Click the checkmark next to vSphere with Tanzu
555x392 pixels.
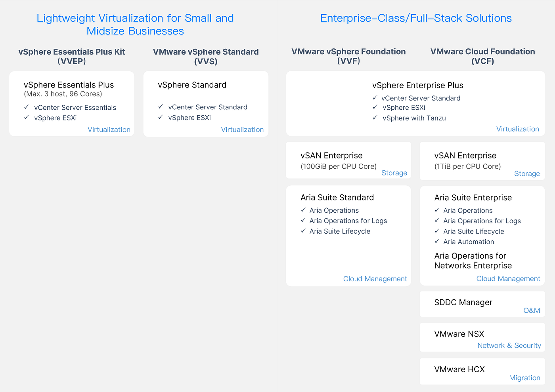coord(375,118)
